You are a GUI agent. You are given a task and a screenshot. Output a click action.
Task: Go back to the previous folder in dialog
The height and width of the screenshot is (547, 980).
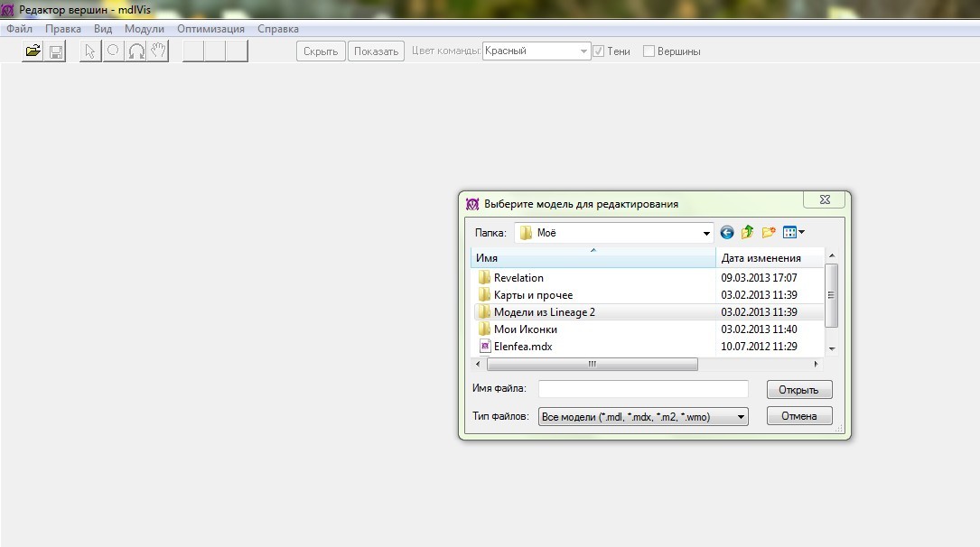727,233
